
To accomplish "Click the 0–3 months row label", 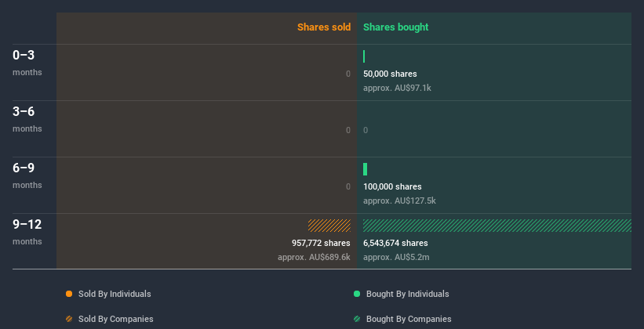I will (27, 63).
